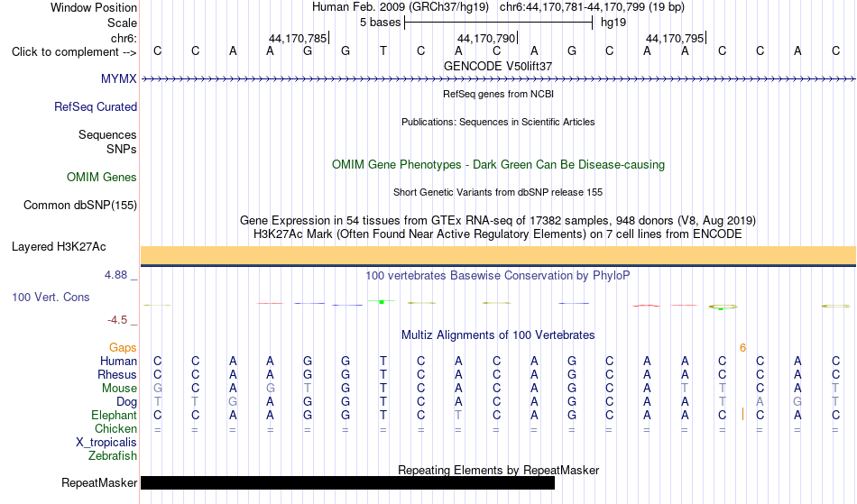The height and width of the screenshot is (504, 857).
Task: Click the Dog species row label
Action: point(126,401)
